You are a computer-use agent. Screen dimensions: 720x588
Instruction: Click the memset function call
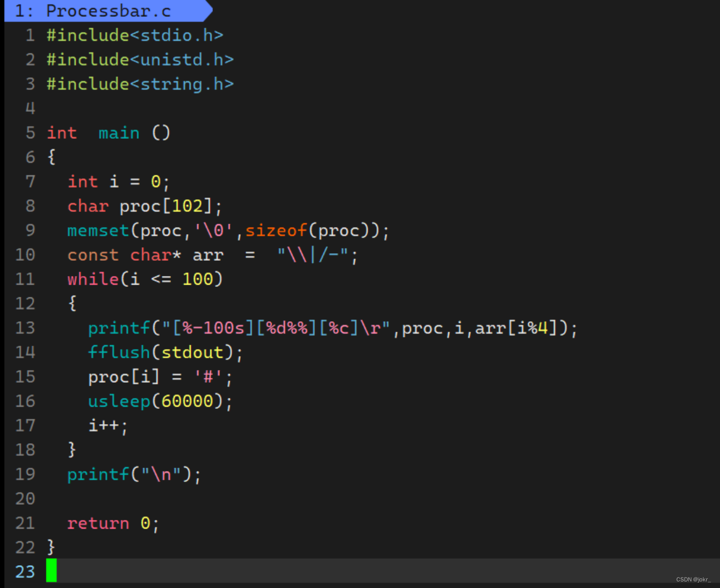point(228,231)
